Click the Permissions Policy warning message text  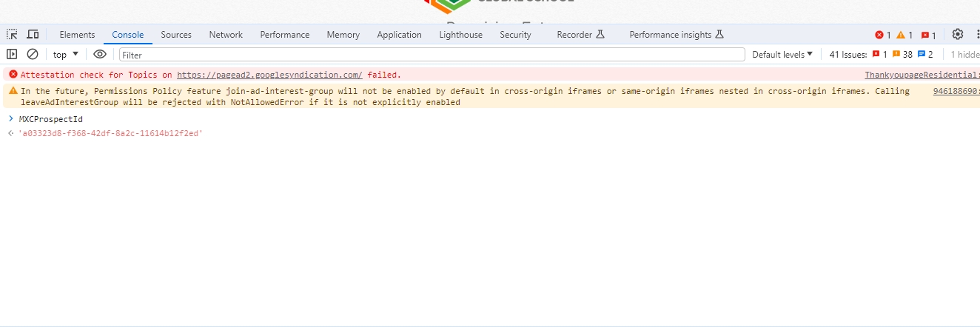coord(465,96)
